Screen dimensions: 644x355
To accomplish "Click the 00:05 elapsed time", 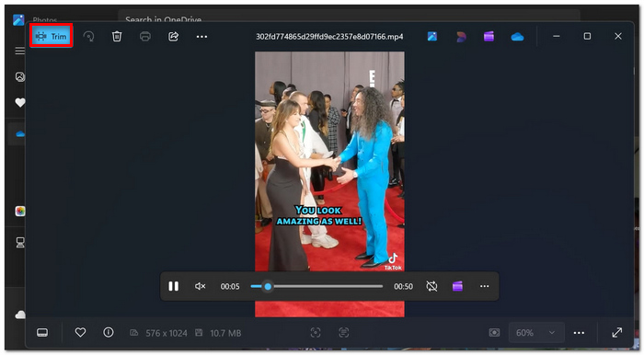I will point(230,286).
